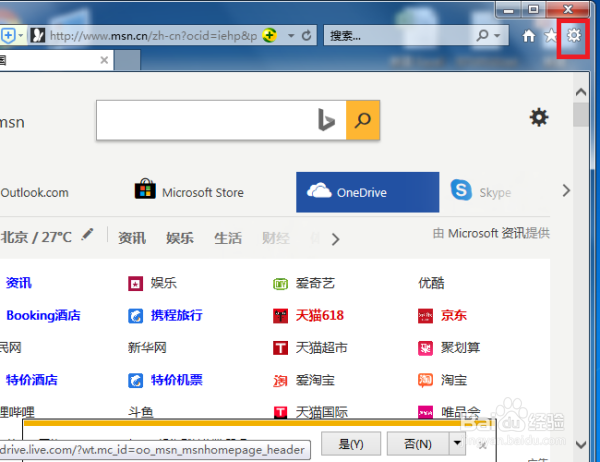Click the orange Bing search button
This screenshot has height=462, width=600.
tap(363, 120)
